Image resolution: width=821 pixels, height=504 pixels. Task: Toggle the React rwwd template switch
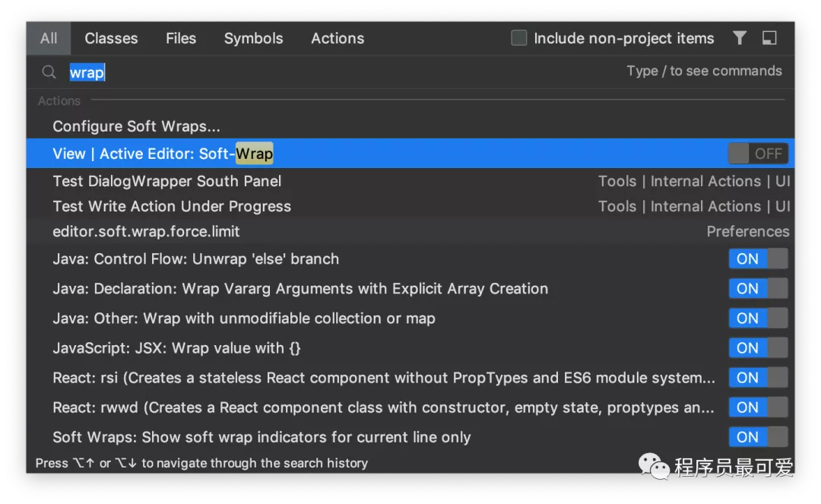coord(758,407)
